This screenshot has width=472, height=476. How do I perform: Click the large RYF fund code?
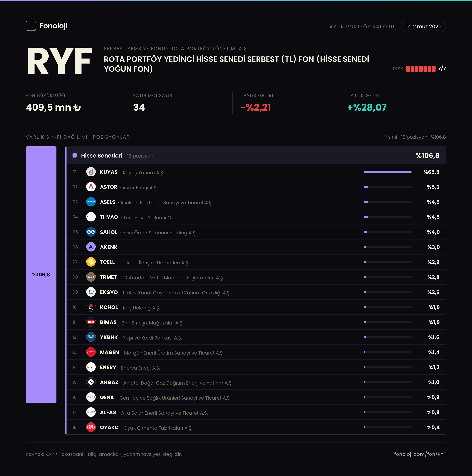click(60, 61)
